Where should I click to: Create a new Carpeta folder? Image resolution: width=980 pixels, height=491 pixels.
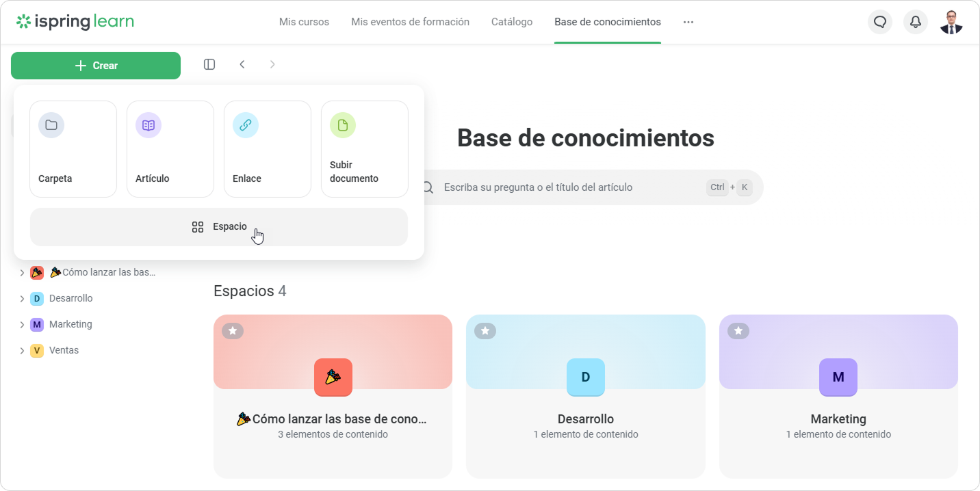pyautogui.click(x=73, y=149)
